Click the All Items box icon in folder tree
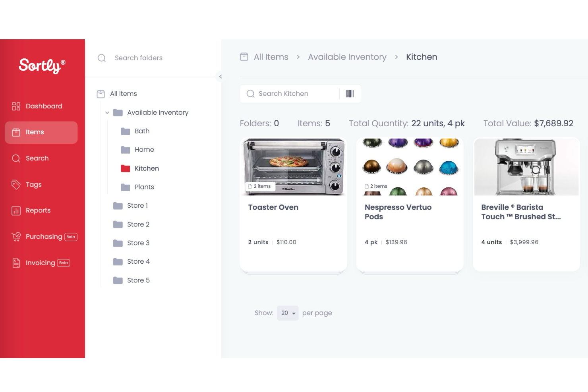 click(101, 94)
